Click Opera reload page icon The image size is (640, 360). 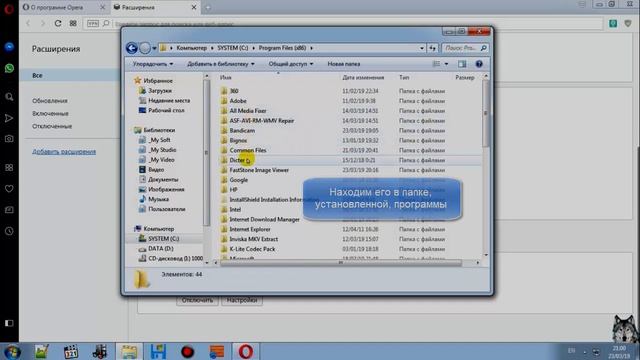click(58, 23)
